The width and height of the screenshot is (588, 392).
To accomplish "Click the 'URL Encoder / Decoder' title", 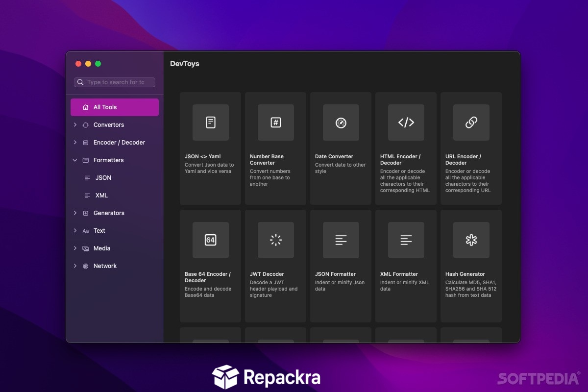I will [x=463, y=160].
